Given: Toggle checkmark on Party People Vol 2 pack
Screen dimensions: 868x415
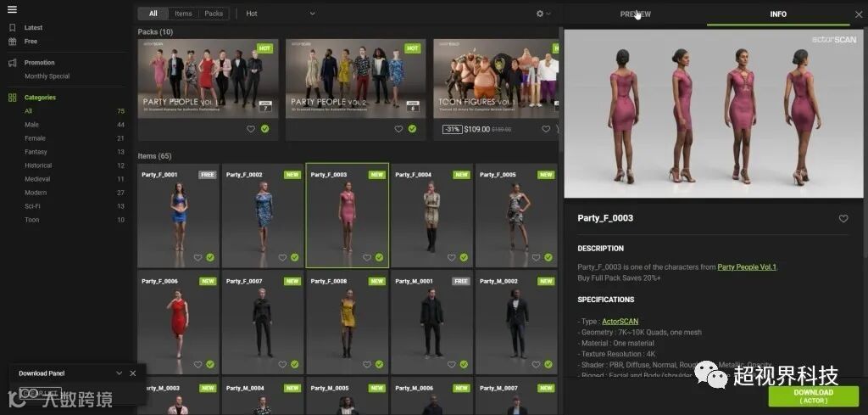Looking at the screenshot, I should pos(413,128).
